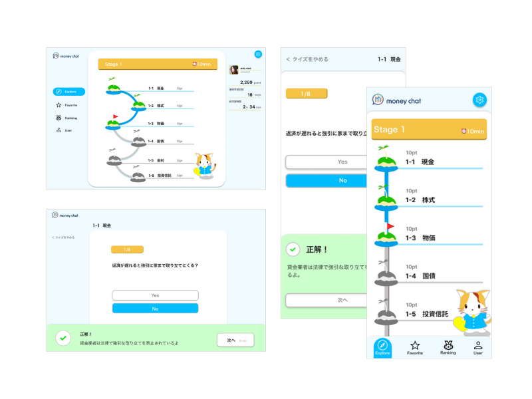Switch to the Explore tab in bottom navigation
532x399 pixels.
tap(383, 346)
